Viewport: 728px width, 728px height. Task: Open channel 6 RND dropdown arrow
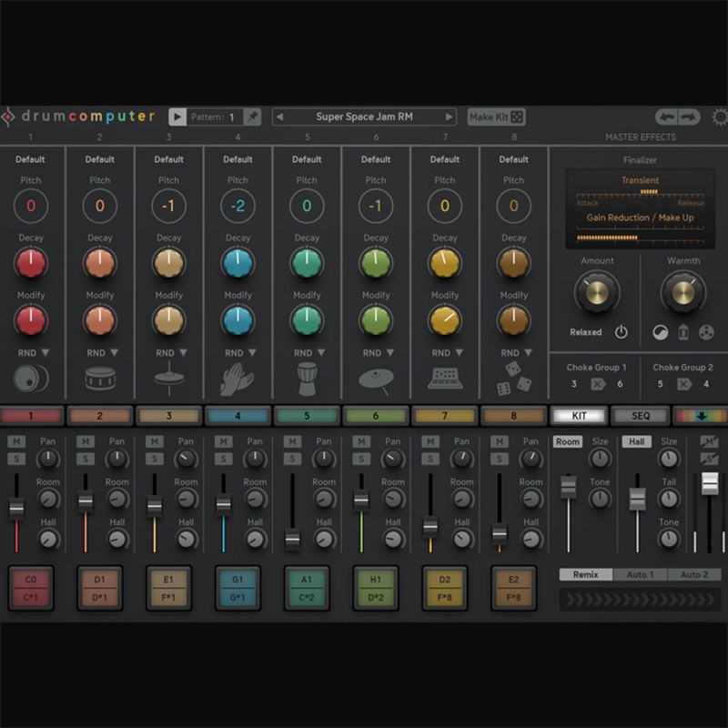(x=390, y=352)
